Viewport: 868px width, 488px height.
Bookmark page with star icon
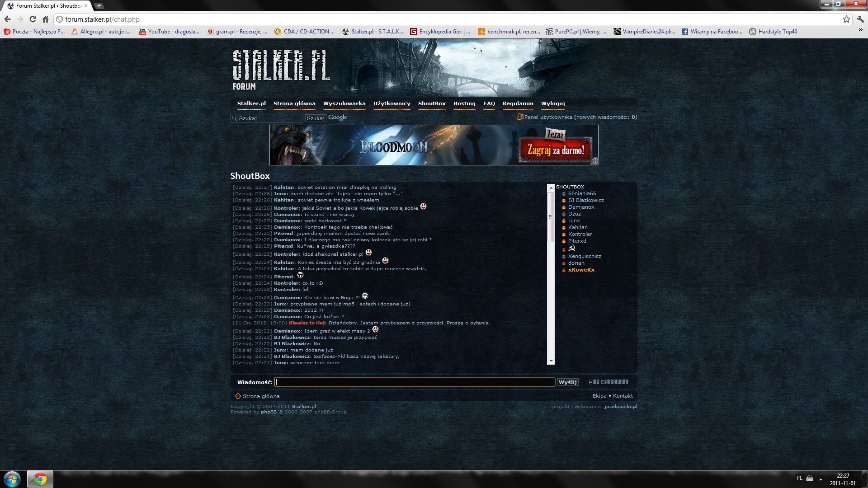tap(846, 19)
